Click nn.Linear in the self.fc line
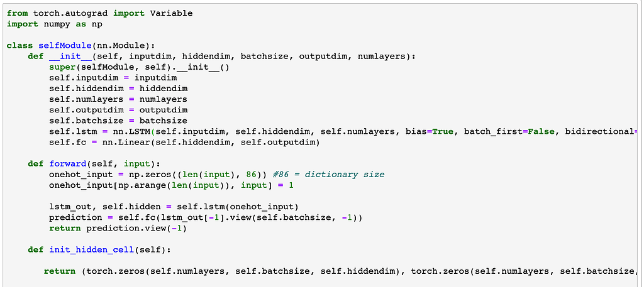 pos(118,142)
